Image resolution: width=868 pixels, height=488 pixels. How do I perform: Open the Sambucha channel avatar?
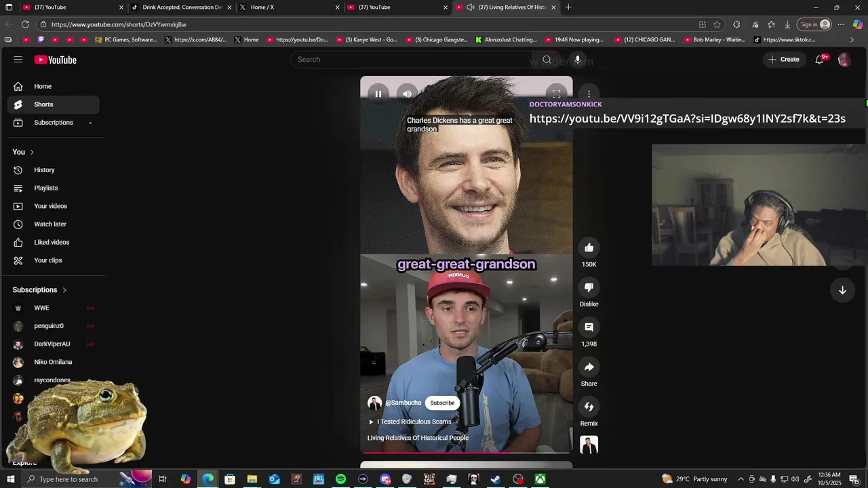tap(374, 403)
